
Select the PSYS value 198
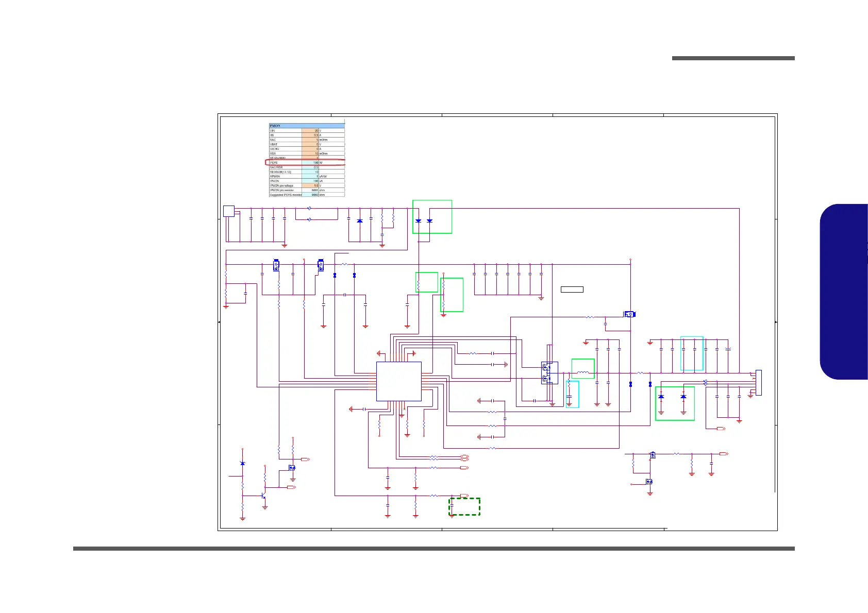click(x=310, y=162)
